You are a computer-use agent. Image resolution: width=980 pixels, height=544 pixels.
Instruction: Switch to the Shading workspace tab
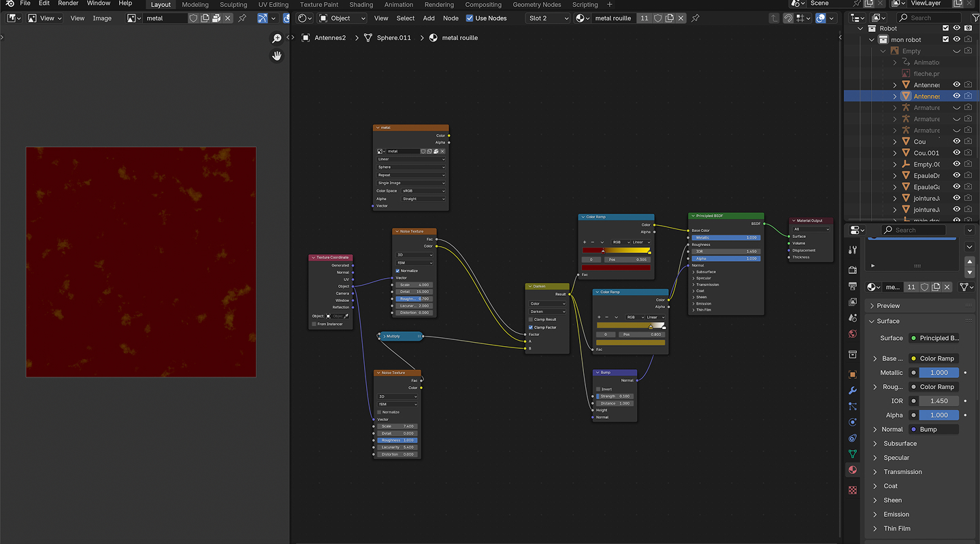pyautogui.click(x=361, y=5)
